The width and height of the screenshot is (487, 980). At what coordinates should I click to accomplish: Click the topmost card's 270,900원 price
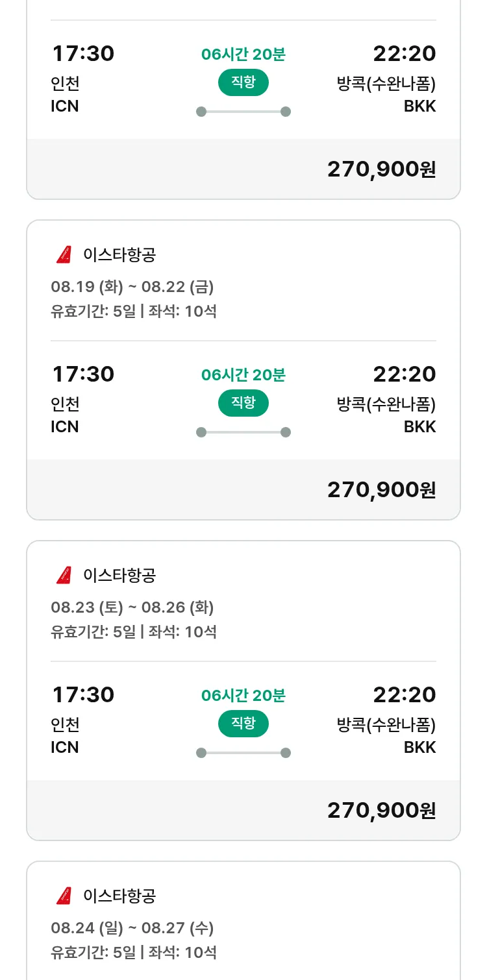381,169
